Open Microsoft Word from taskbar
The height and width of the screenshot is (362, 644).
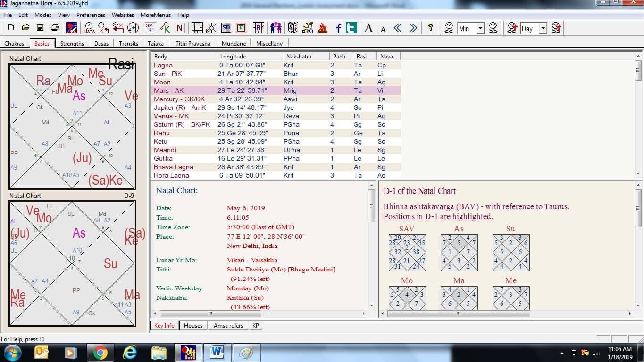(217, 353)
